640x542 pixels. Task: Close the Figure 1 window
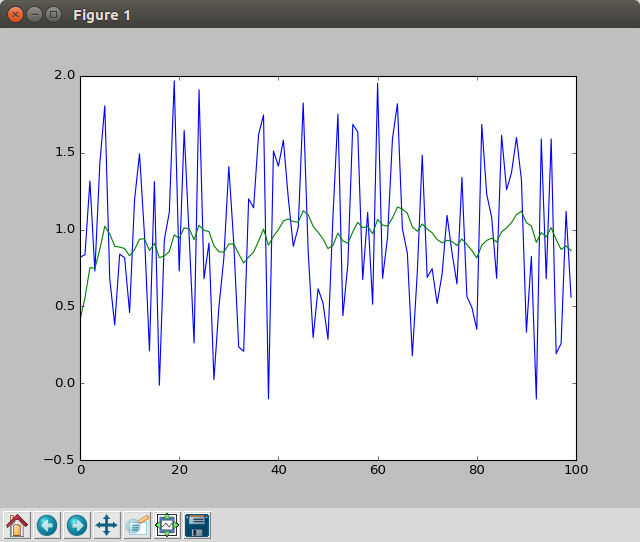16,15
